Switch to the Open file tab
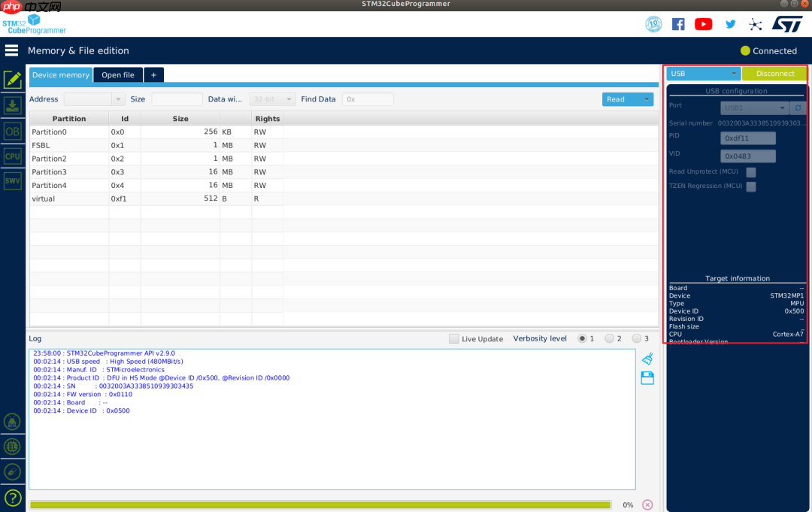812x512 pixels. click(x=118, y=74)
